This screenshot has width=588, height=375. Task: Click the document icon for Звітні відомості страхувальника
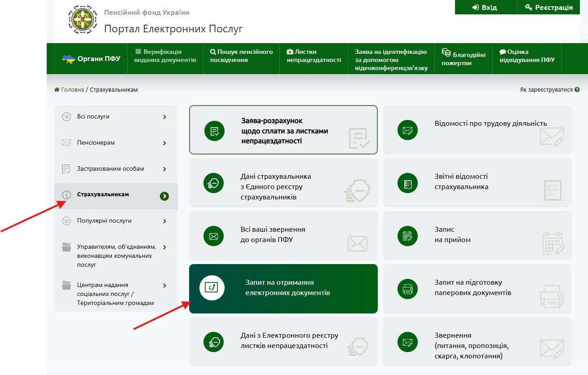[x=407, y=183]
